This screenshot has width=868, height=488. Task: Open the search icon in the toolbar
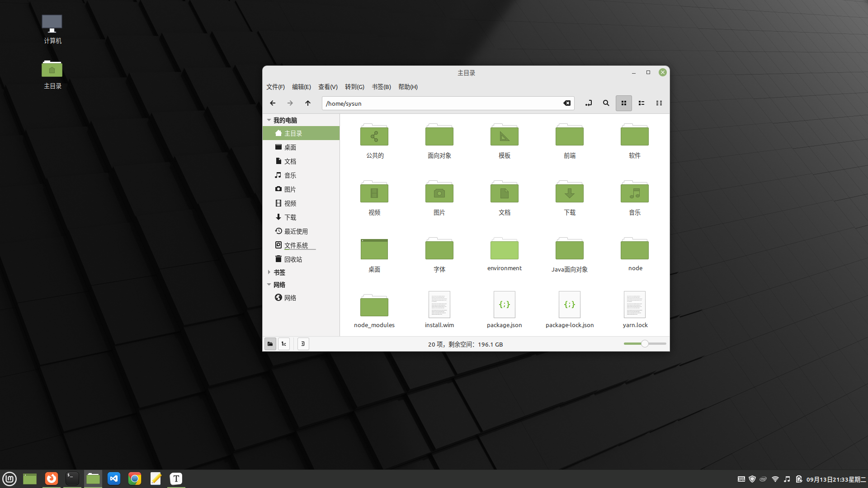coord(606,103)
